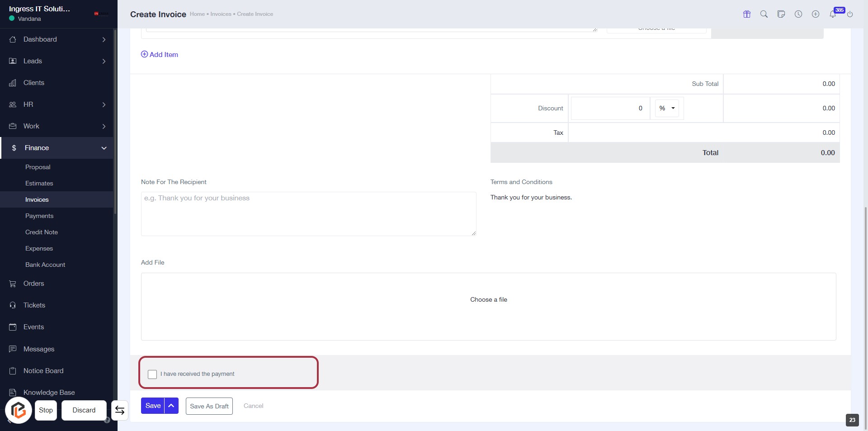The width and height of the screenshot is (868, 431).
Task: Open the discount type % dropdown
Action: point(667,109)
